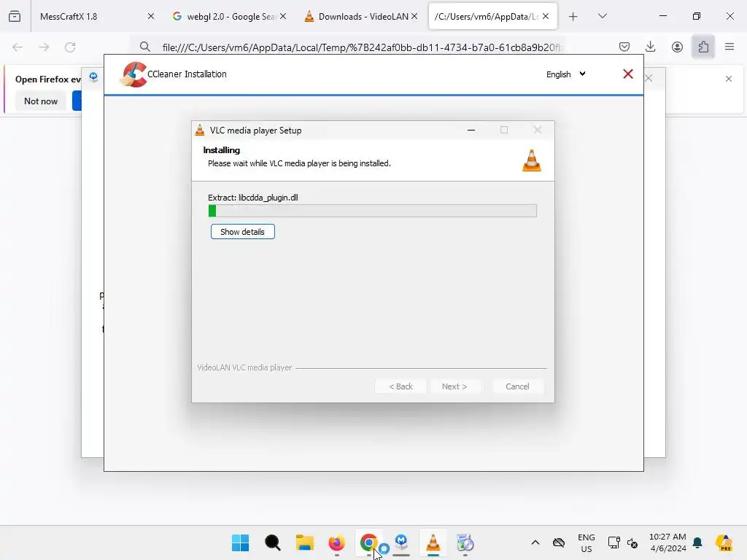Screen dimensions: 747x560
Task: Open the clock showing 10:27 AM
Action: pos(667,542)
